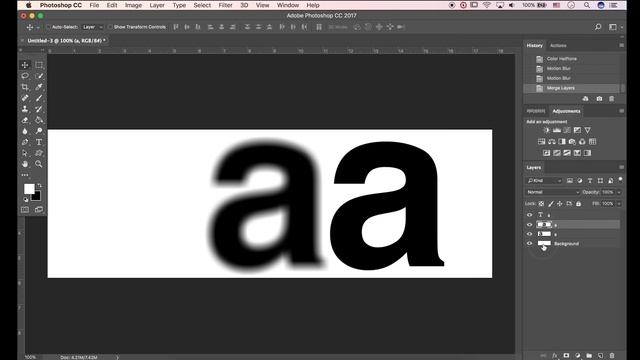The image size is (640, 360).
Task: Set the foreground color swatch
Action: pos(29,189)
